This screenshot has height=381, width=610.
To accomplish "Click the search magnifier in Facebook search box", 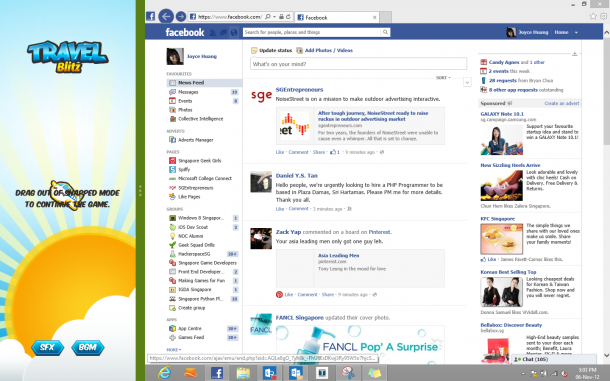I will click(385, 32).
